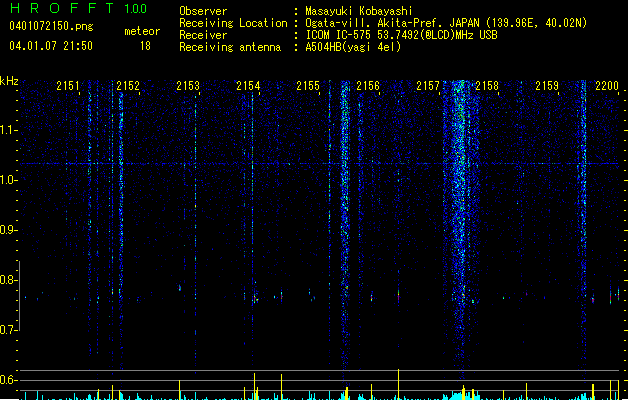This screenshot has width=629, height=400.
Task: Click the 0.8 kHz axis label
Action: tap(8, 280)
